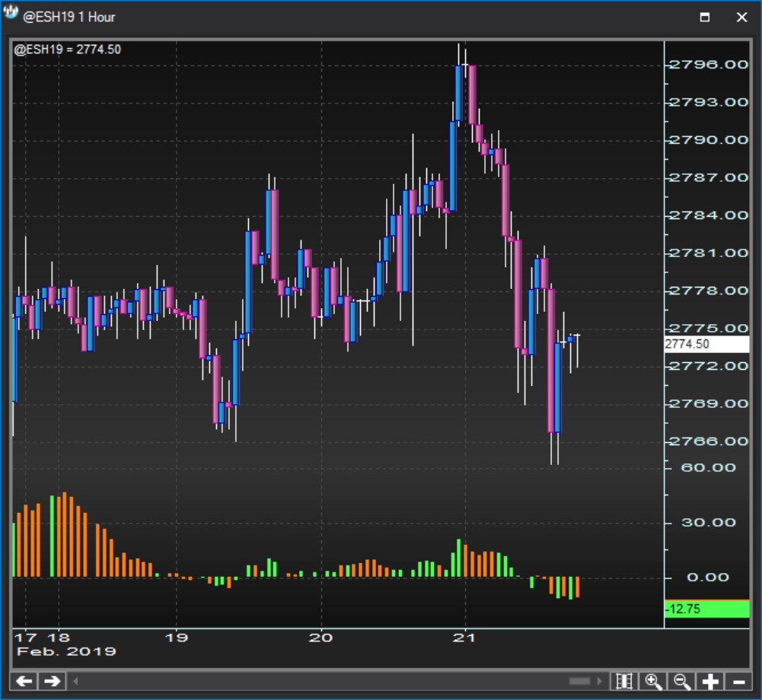
Task: Maximize the @ESH19 chart window
Action: click(705, 17)
